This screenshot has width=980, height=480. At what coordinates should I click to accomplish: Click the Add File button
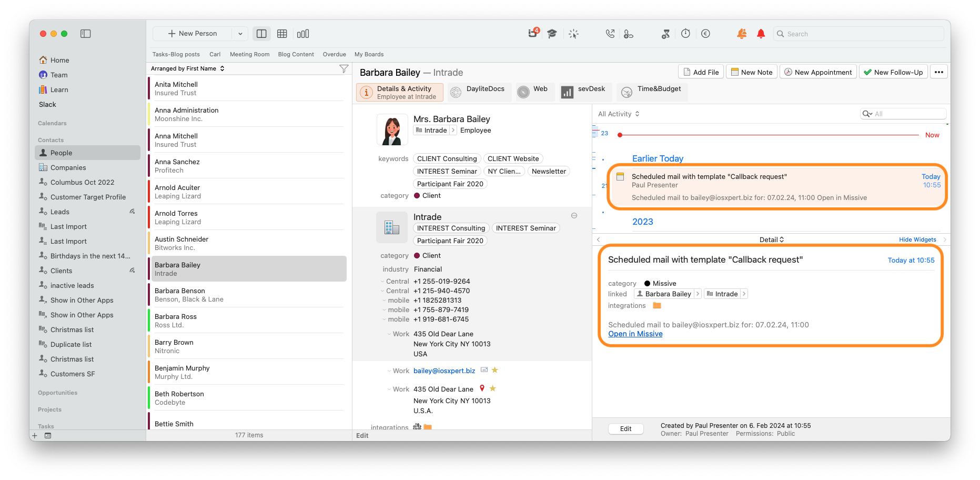coord(701,72)
